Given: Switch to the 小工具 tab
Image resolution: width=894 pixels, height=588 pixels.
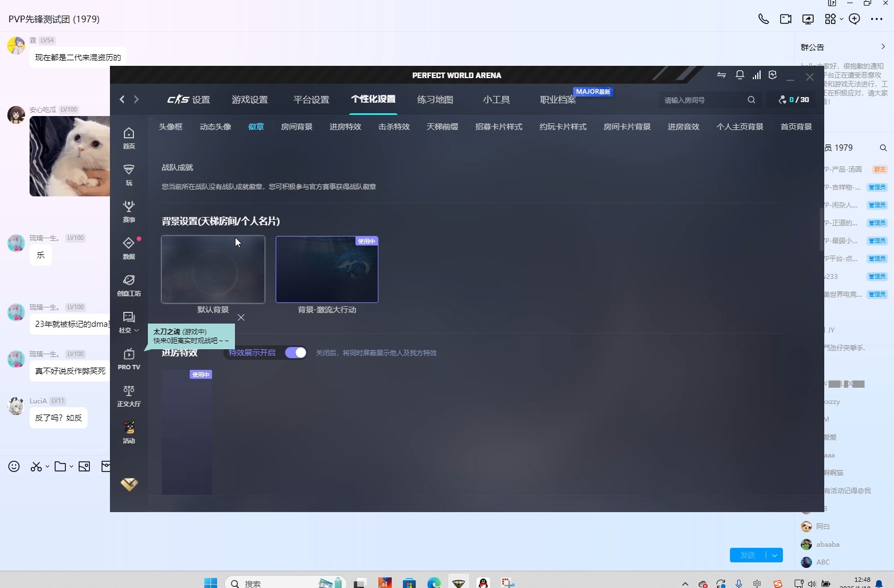Looking at the screenshot, I should point(497,100).
